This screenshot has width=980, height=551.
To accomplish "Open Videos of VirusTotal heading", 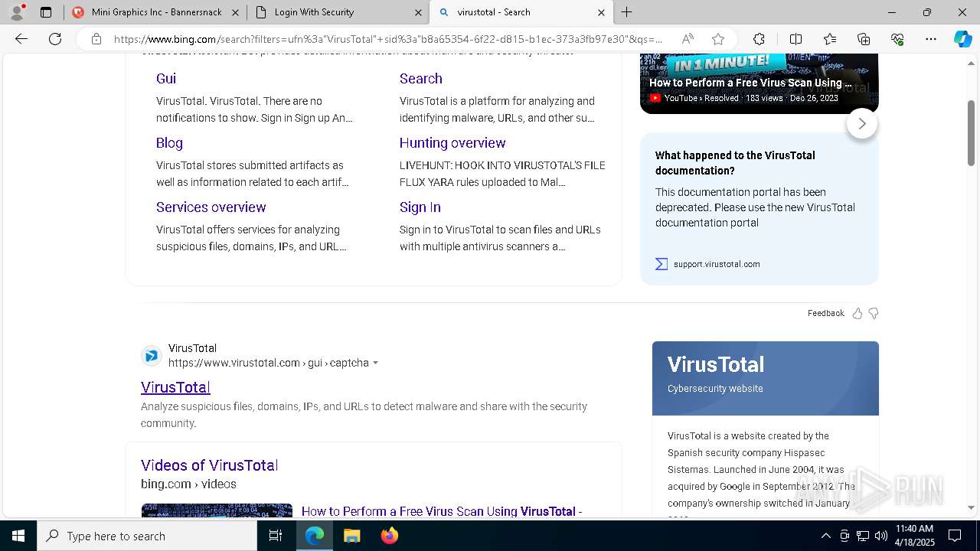I will (x=209, y=465).
